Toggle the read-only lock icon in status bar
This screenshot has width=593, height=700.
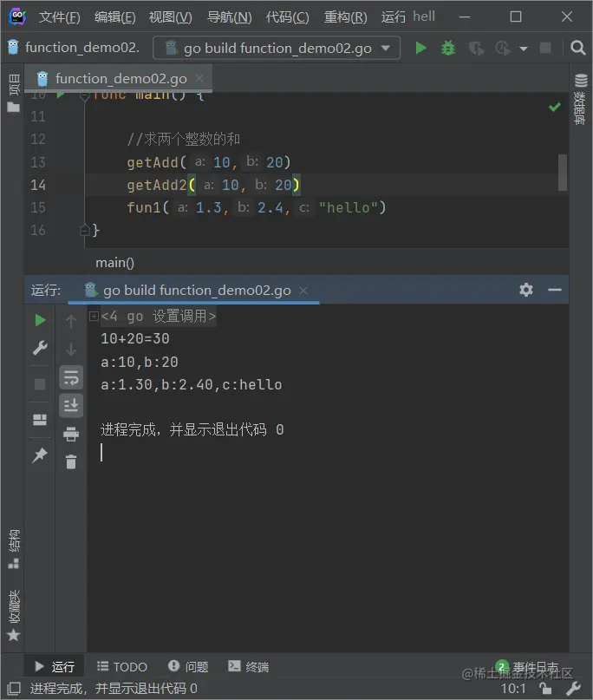[544, 689]
